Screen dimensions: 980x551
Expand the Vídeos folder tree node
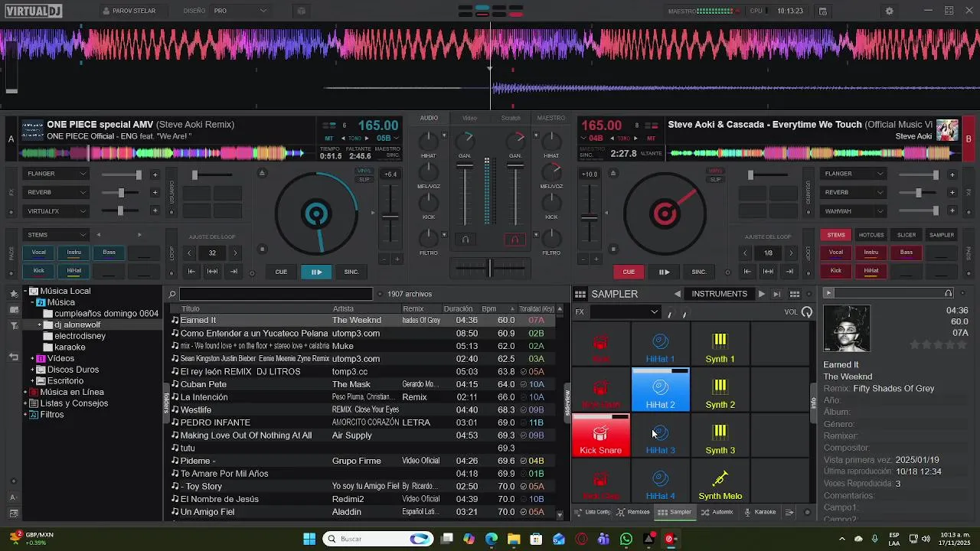pos(33,358)
